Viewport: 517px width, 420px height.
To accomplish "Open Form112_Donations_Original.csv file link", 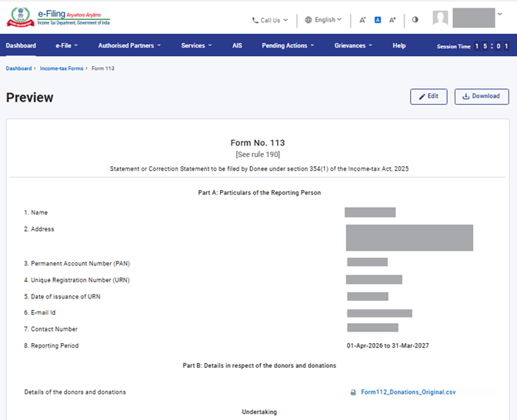I will tap(408, 392).
